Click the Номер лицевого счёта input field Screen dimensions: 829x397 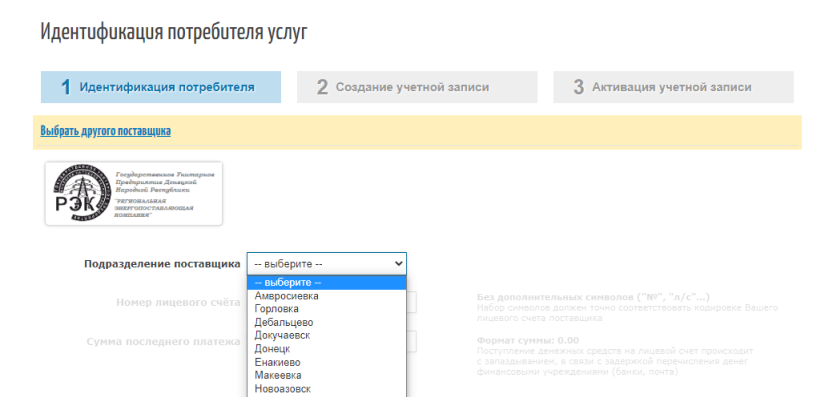411,302
